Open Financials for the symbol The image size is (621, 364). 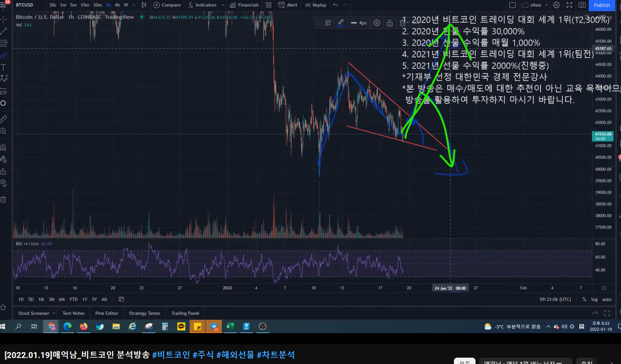pyautogui.click(x=244, y=5)
